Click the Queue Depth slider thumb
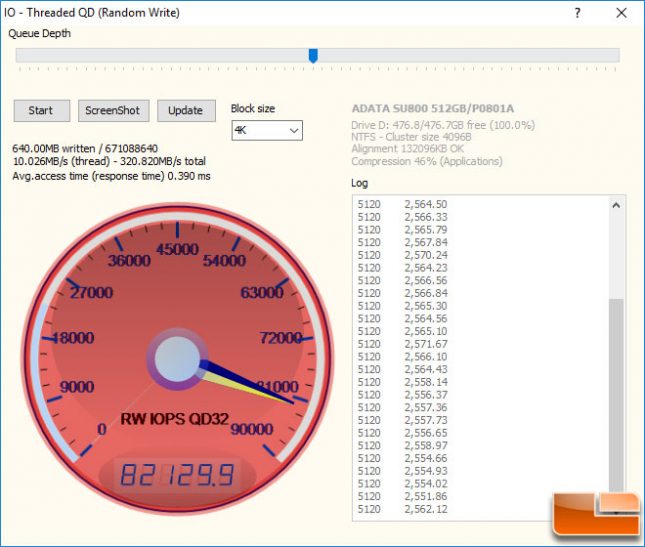The image size is (645, 547). coord(313,56)
